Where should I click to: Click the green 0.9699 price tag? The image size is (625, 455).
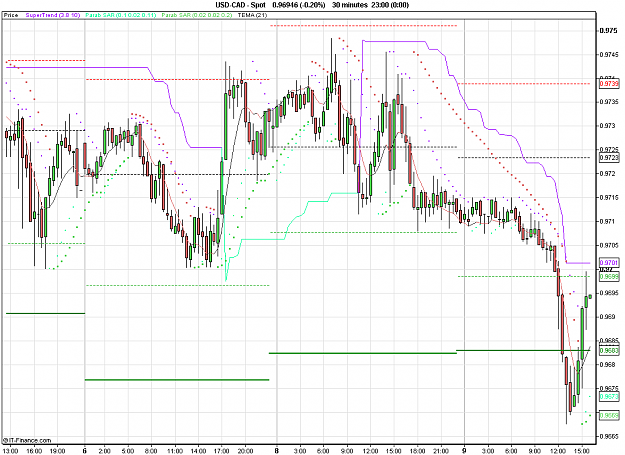(609, 276)
